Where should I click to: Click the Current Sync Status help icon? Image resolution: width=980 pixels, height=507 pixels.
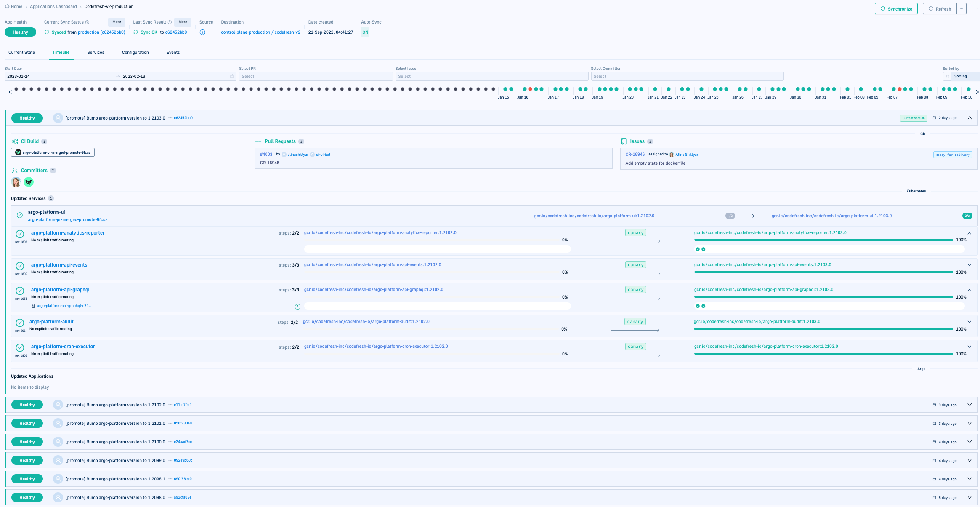(x=88, y=22)
